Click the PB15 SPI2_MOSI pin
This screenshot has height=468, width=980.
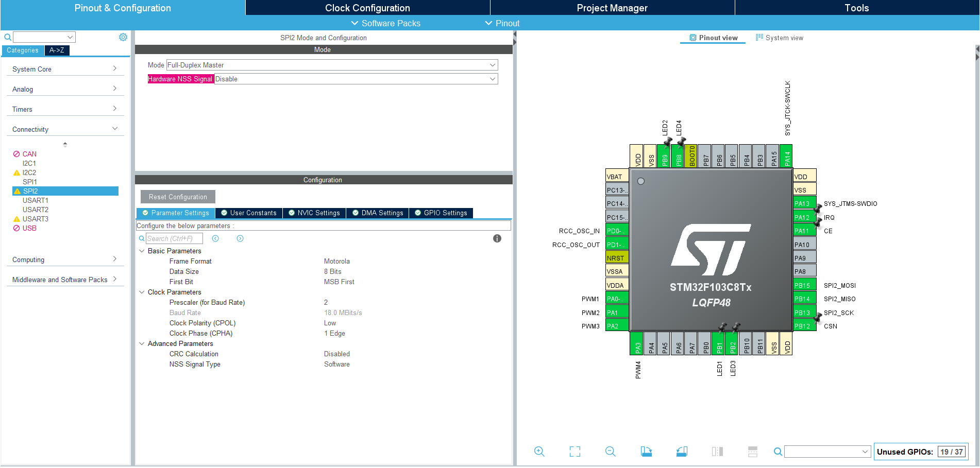pyautogui.click(x=805, y=285)
